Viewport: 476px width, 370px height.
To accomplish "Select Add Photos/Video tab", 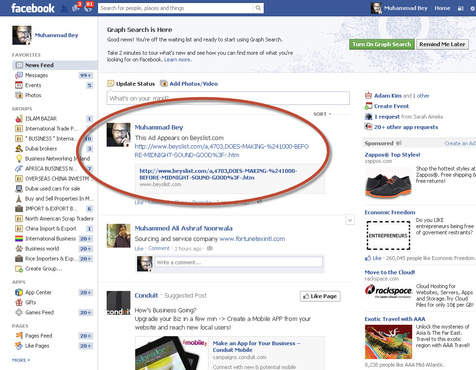I will pos(189,84).
